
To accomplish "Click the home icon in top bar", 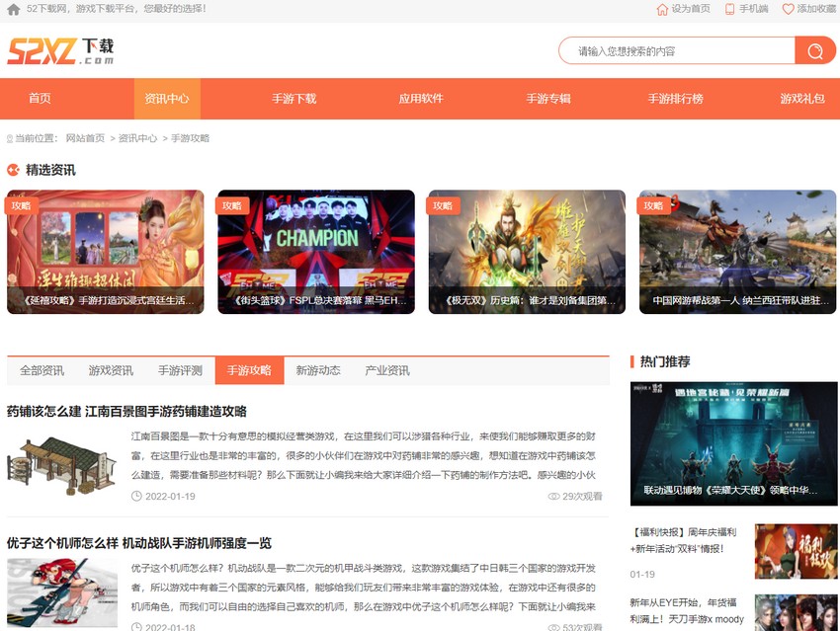I will click(x=13, y=9).
